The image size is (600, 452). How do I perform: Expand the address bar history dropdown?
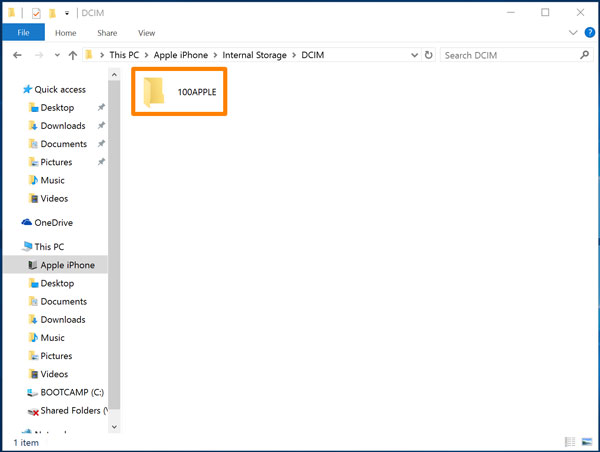point(414,55)
